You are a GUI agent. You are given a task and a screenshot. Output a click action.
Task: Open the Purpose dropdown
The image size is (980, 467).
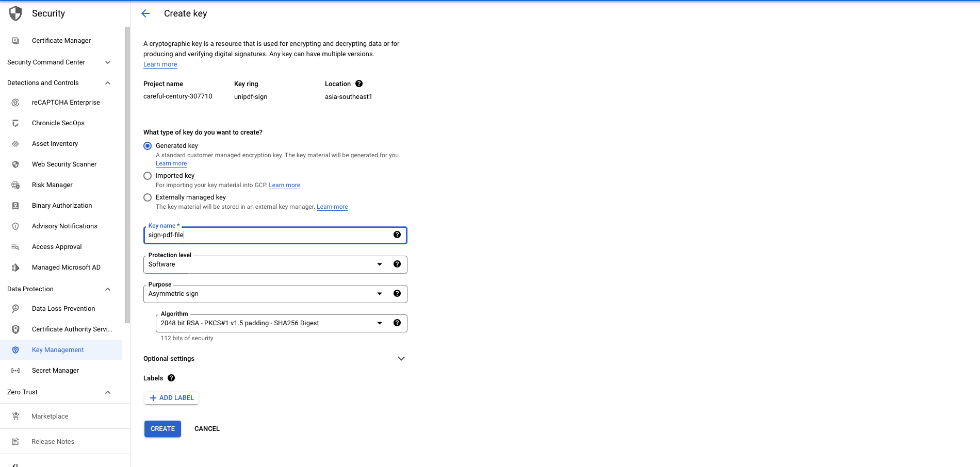263,294
